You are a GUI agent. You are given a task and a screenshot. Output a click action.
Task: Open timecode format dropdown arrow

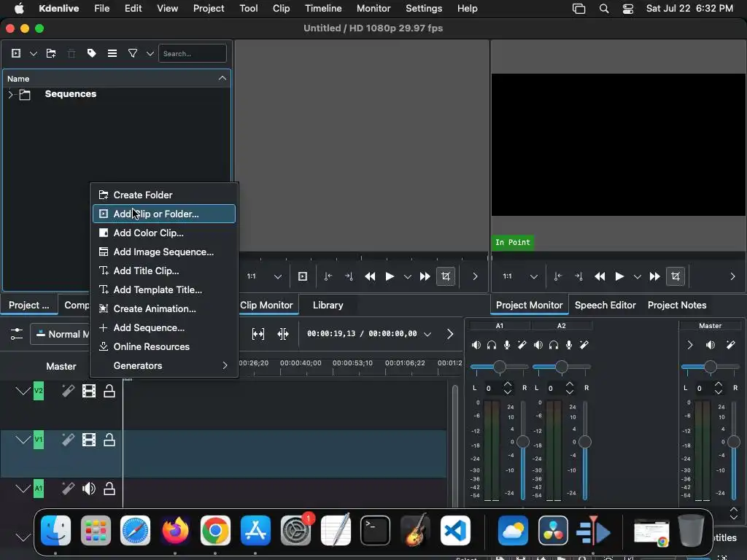427,334
